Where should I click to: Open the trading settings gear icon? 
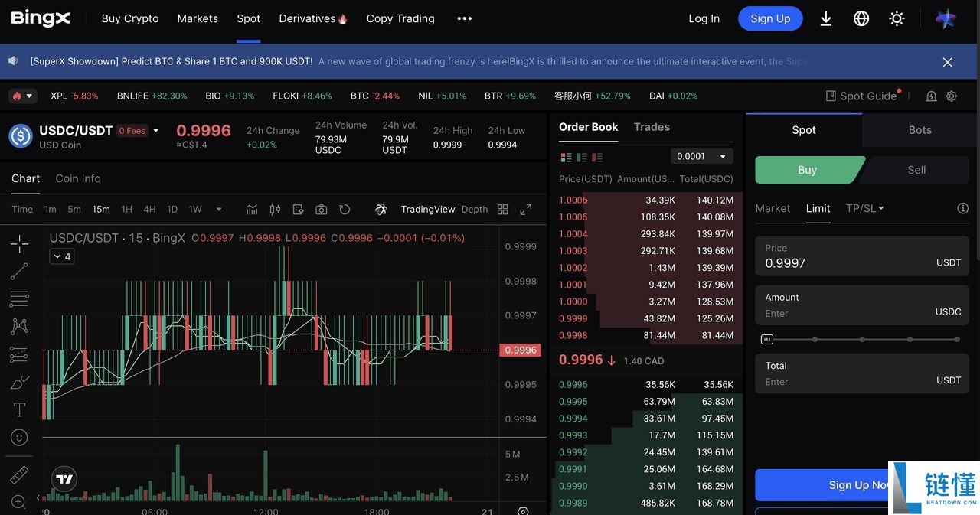(x=952, y=96)
